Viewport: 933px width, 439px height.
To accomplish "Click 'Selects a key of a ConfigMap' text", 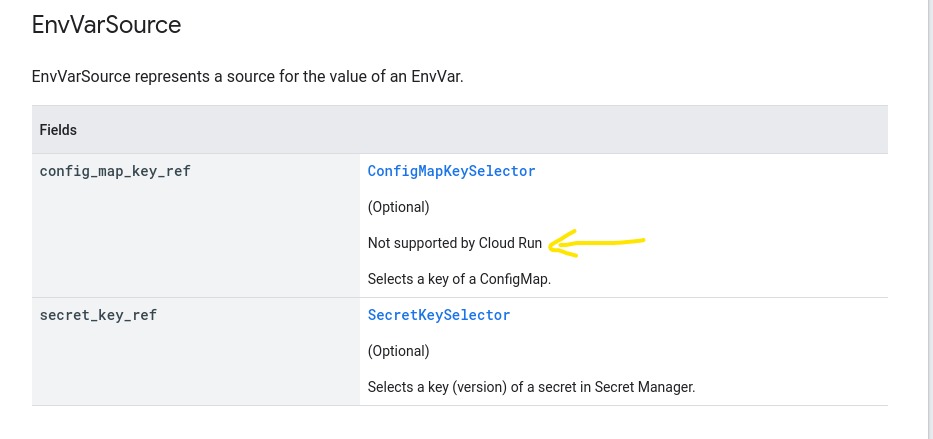I will [459, 279].
